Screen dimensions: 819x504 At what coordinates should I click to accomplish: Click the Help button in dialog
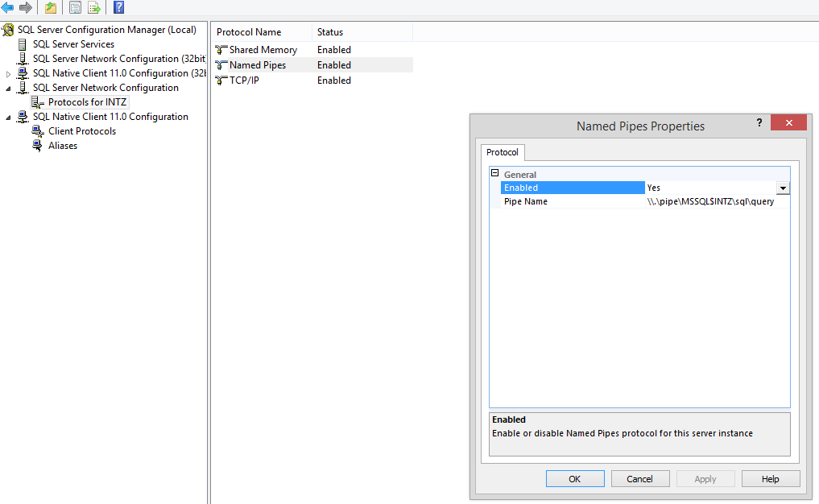click(x=771, y=479)
